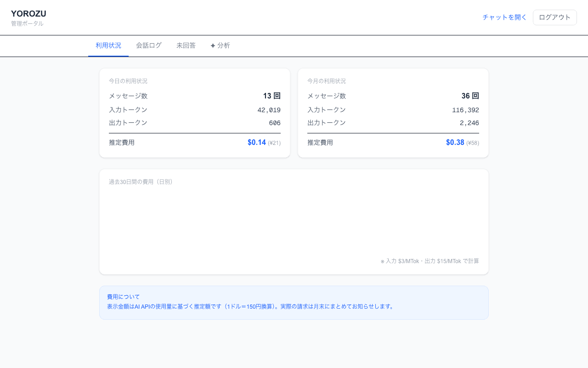
Task: Switch to the 会話ログ tab
Action: click(x=149, y=46)
